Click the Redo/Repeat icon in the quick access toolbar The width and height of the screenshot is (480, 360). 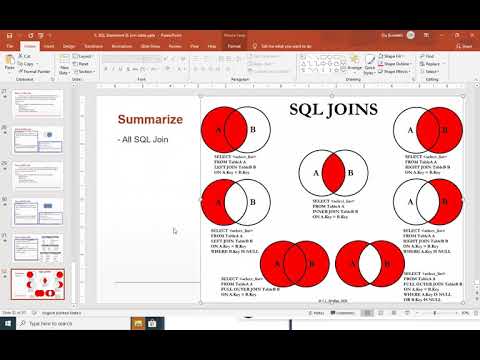pyautogui.click(x=31, y=35)
